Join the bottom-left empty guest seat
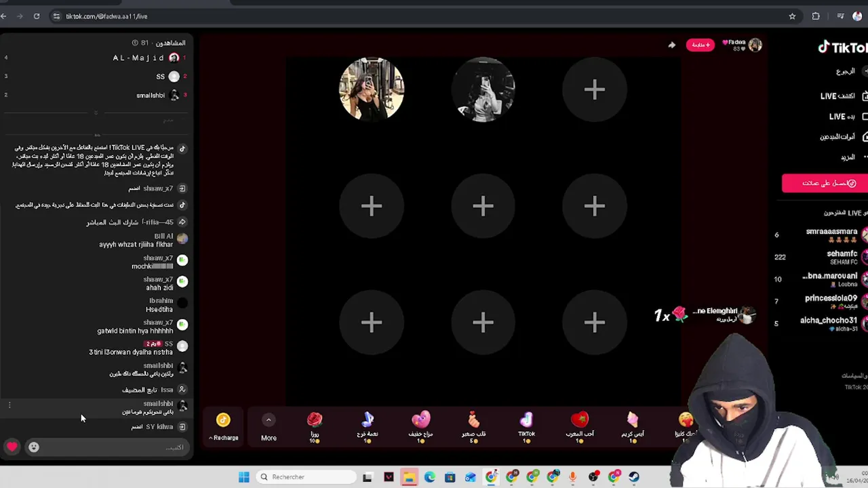 click(372, 323)
